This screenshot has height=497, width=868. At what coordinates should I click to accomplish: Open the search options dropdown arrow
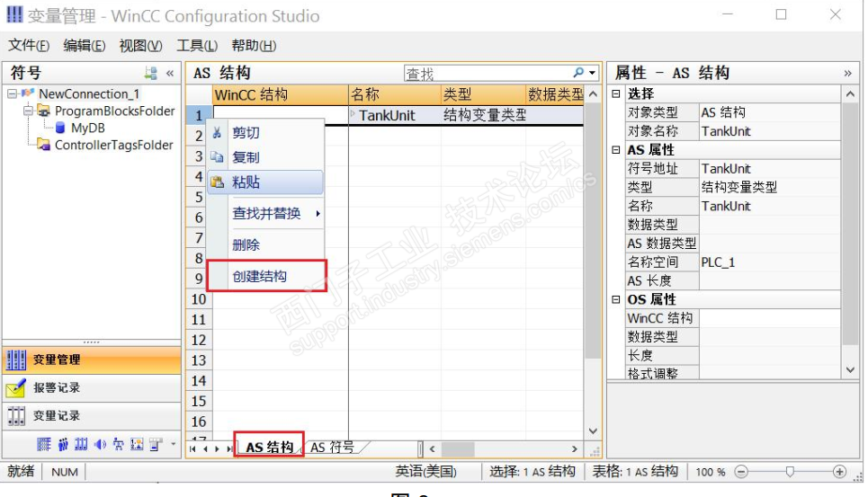[x=593, y=73]
